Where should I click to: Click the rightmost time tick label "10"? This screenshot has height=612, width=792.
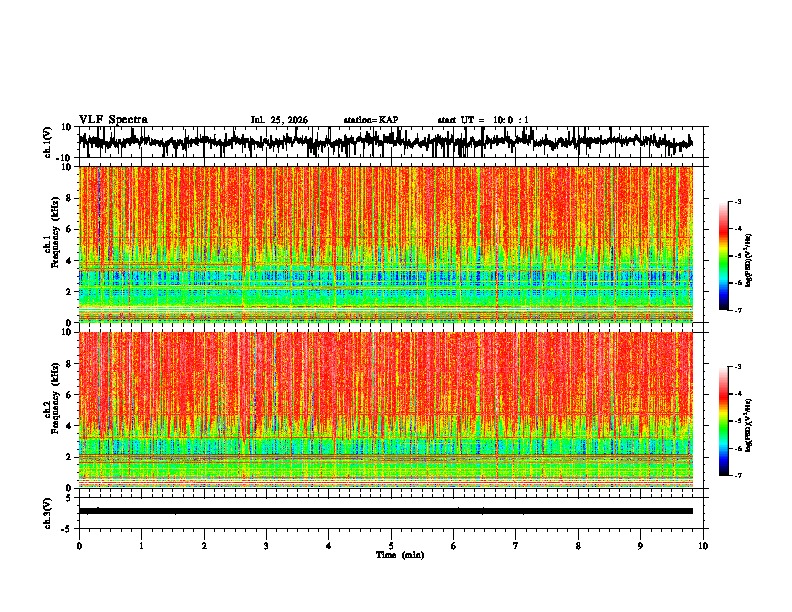click(703, 546)
